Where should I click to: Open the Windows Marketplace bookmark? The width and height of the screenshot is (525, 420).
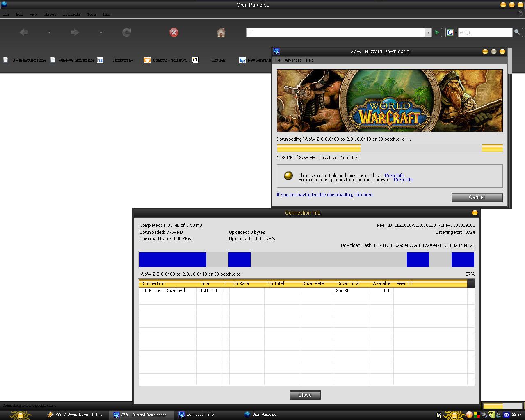(x=72, y=60)
